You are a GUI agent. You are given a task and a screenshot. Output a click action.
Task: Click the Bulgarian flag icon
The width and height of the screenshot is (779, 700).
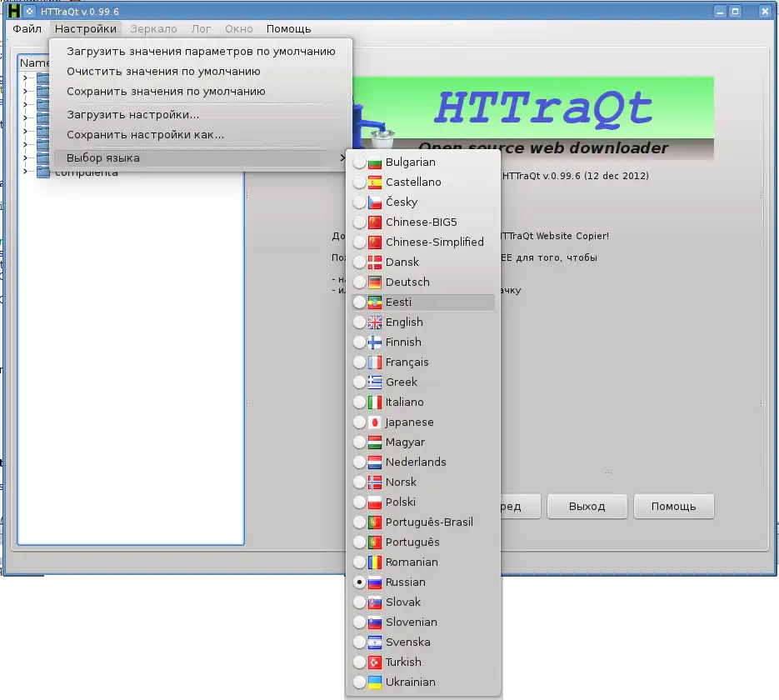pos(375,162)
